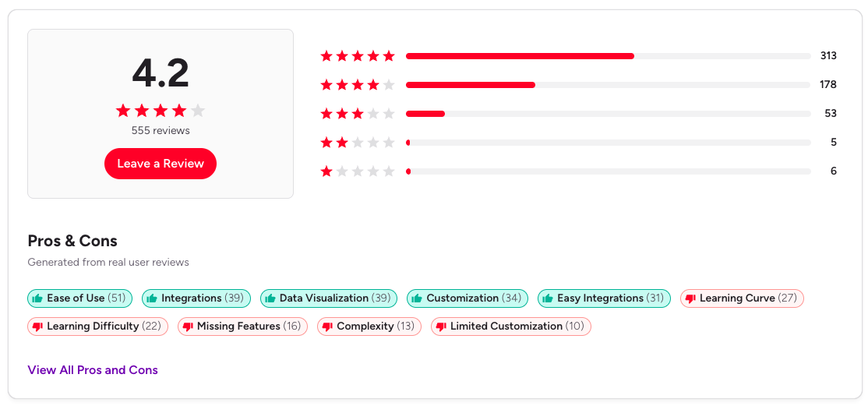Filter by the 4-star rating bar
This screenshot has height=406, width=868.
608,84
